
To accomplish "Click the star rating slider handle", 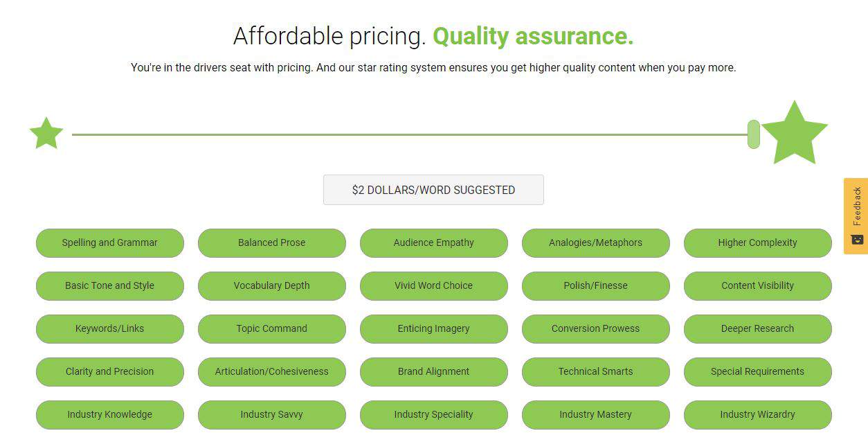I will coord(754,134).
